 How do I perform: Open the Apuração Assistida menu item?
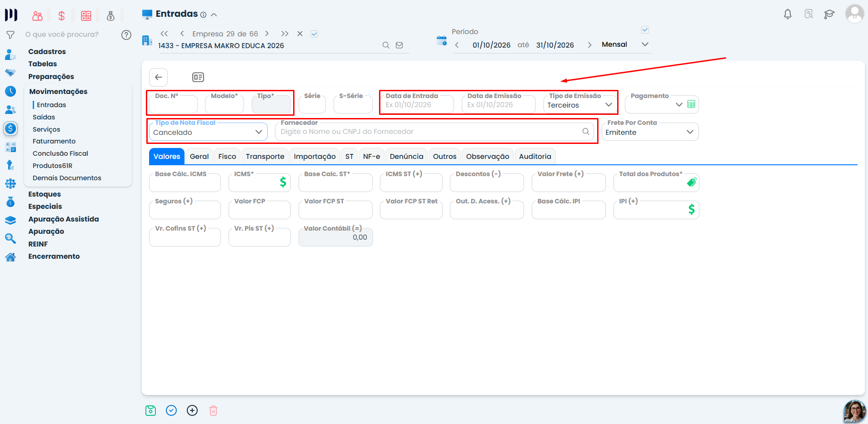64,219
